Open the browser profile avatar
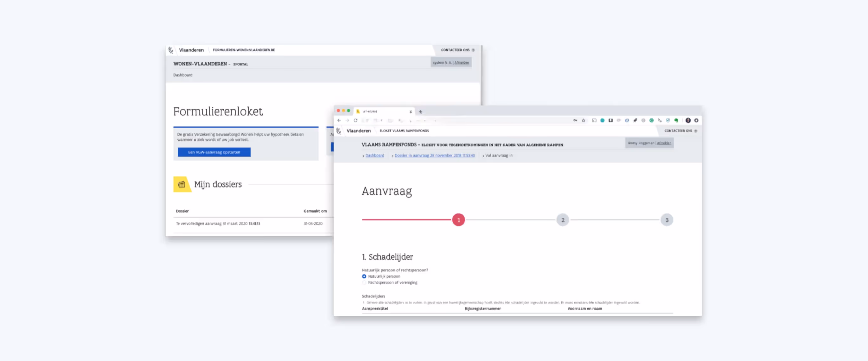Image resolution: width=868 pixels, height=361 pixels. click(688, 120)
